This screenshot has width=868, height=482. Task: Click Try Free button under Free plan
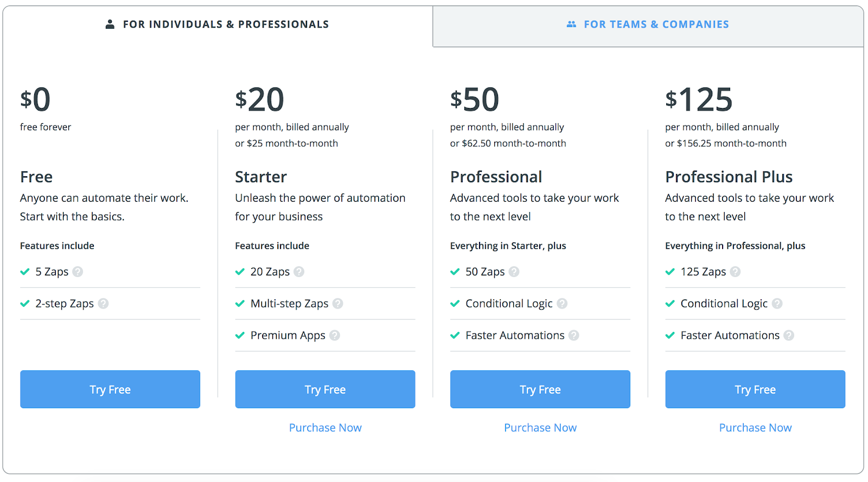tap(110, 389)
